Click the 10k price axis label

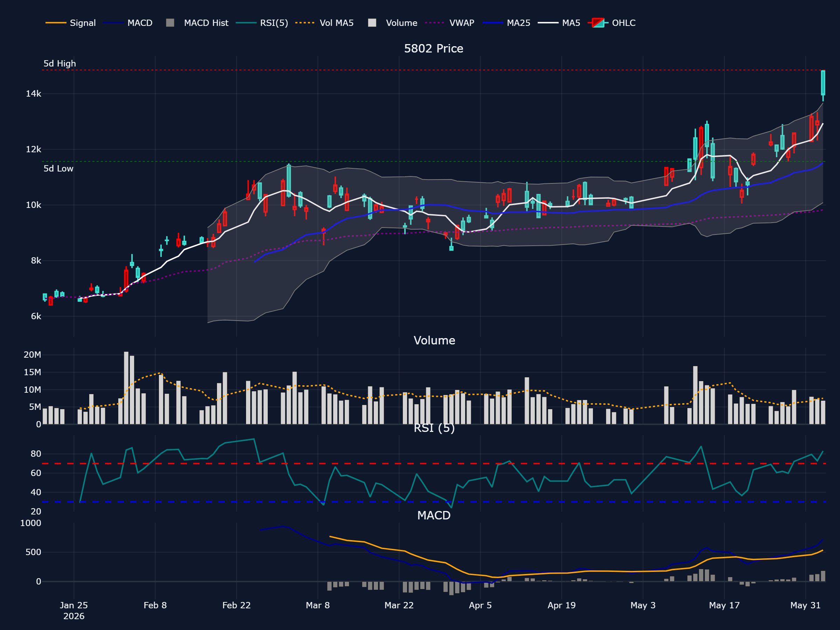coord(33,205)
